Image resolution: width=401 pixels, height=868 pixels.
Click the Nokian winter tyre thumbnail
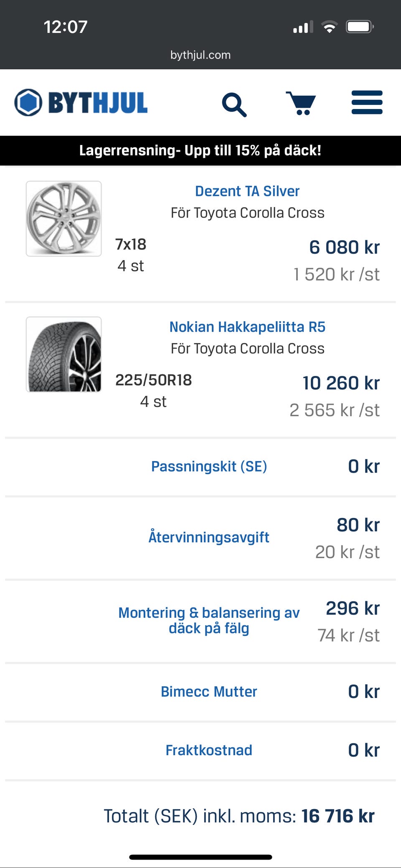point(64,354)
